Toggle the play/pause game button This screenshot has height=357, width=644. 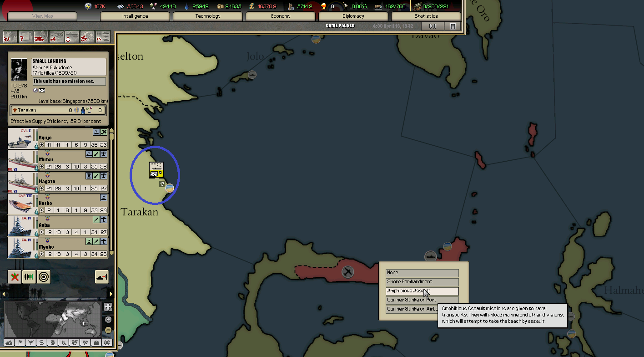[433, 26]
